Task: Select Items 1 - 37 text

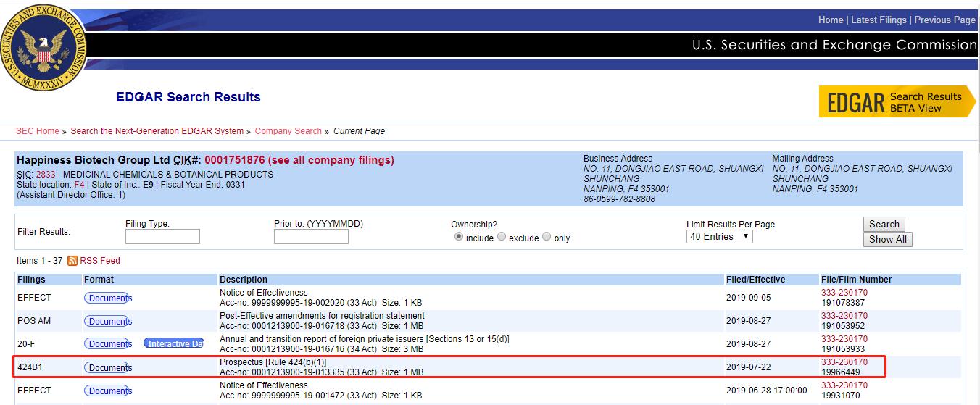Action: (40, 261)
